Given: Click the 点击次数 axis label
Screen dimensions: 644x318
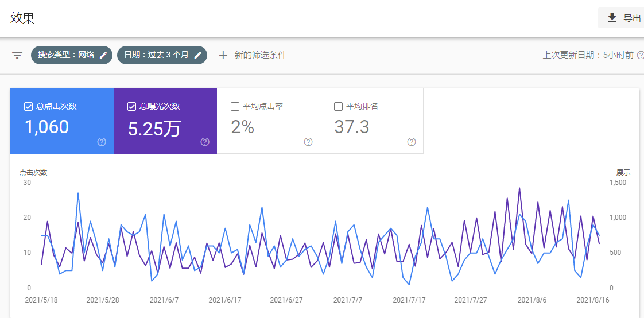Looking at the screenshot, I should (33, 173).
